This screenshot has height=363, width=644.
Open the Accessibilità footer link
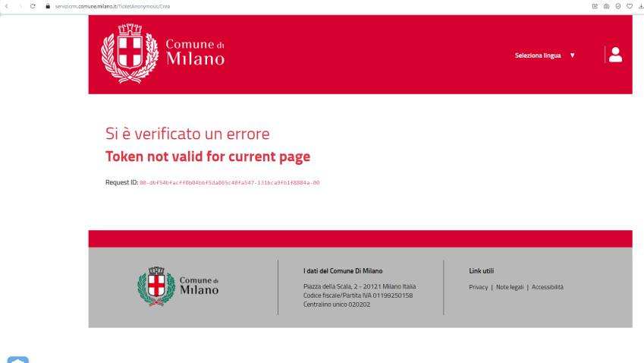click(x=547, y=287)
